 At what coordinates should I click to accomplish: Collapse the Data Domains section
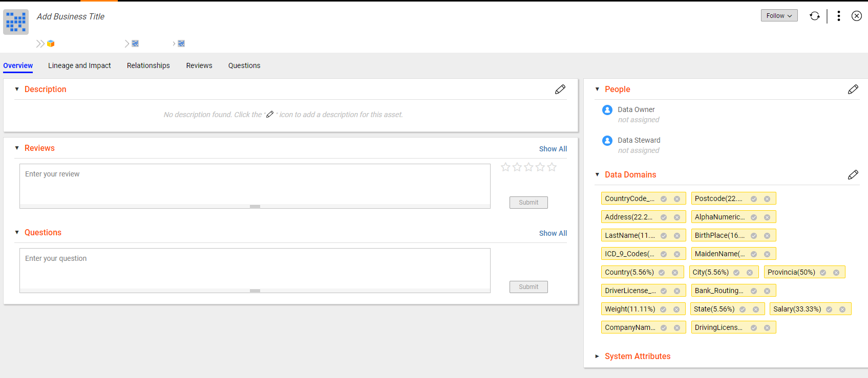coord(597,175)
